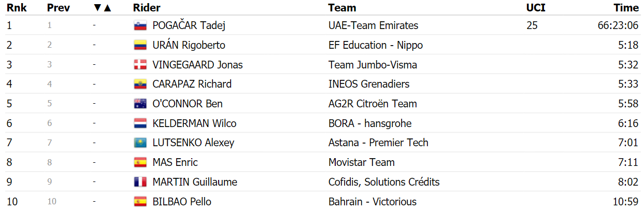The height and width of the screenshot is (210, 644).
Task: Sort table by Time column header
Action: pyautogui.click(x=626, y=8)
